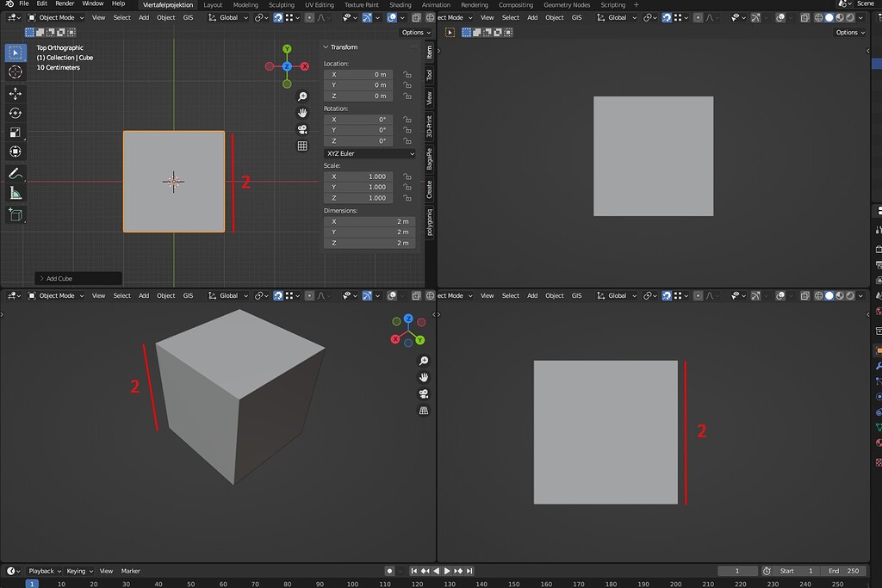882x588 pixels.
Task: Select the Annotate tool
Action: 15,172
